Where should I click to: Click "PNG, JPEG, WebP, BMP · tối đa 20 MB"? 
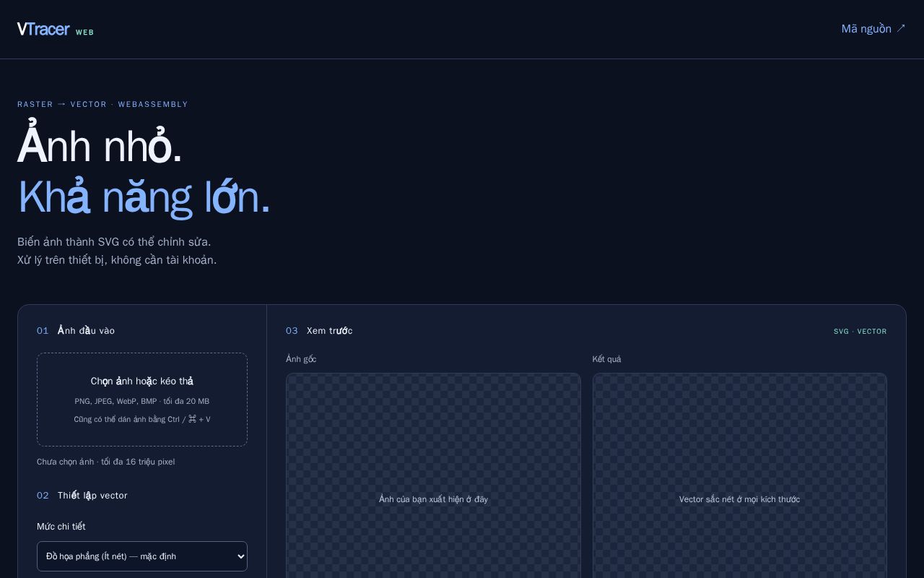coord(142,401)
